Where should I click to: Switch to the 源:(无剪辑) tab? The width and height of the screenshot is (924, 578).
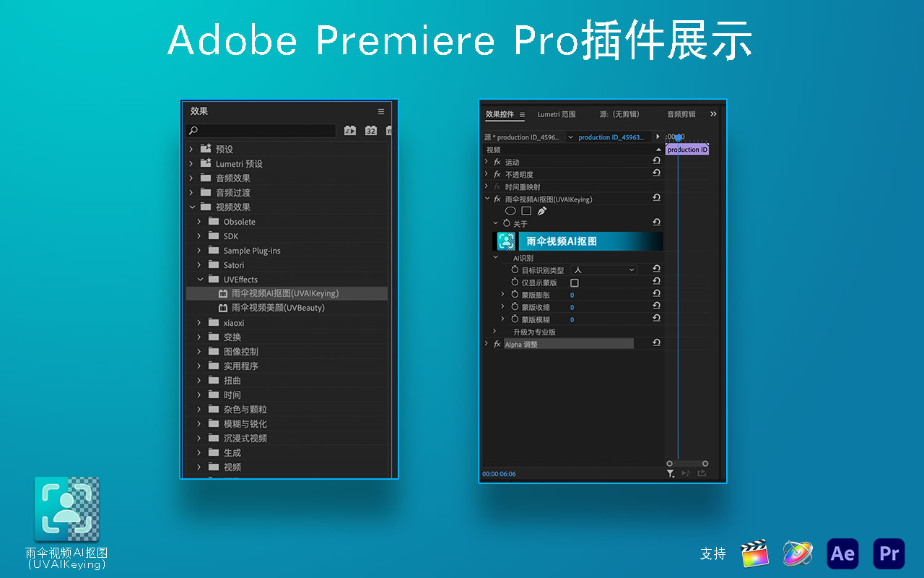(619, 114)
